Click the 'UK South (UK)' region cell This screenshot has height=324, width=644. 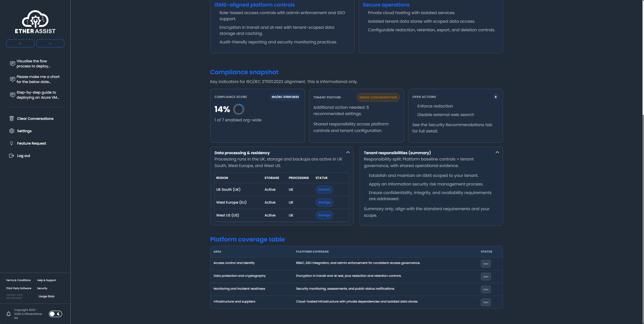[228, 190]
